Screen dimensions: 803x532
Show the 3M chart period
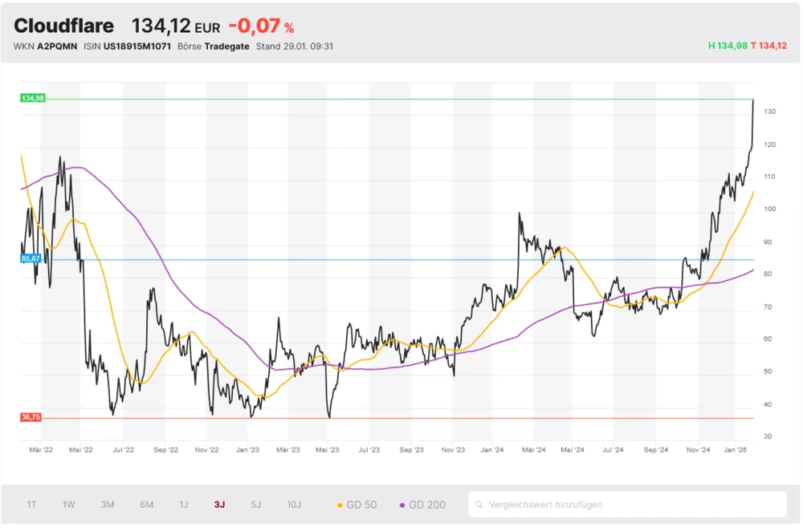coord(108,505)
